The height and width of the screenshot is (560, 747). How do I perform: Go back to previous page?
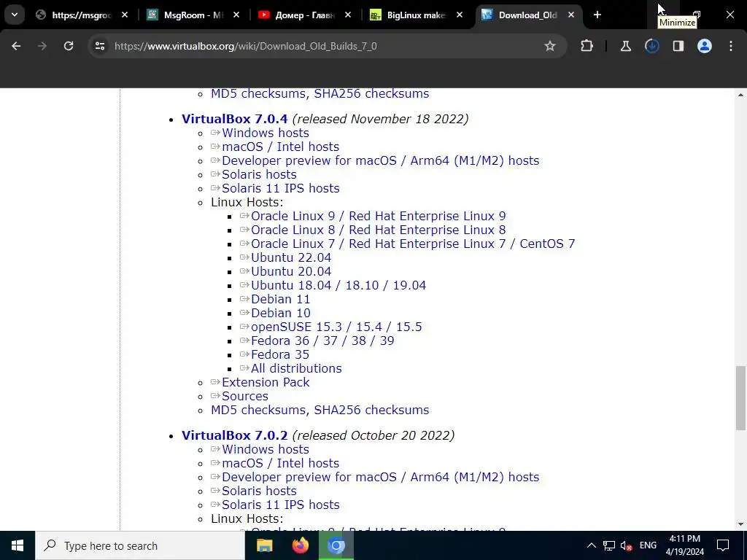(16, 46)
